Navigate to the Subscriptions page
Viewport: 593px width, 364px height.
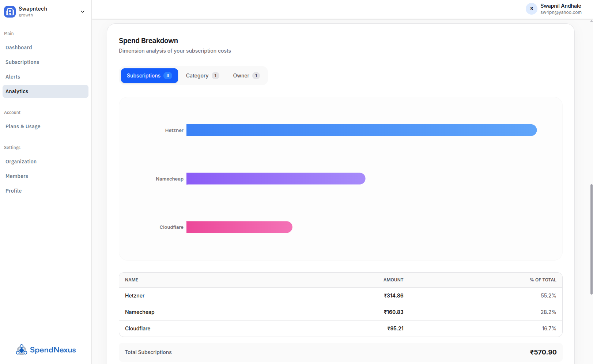pos(22,62)
